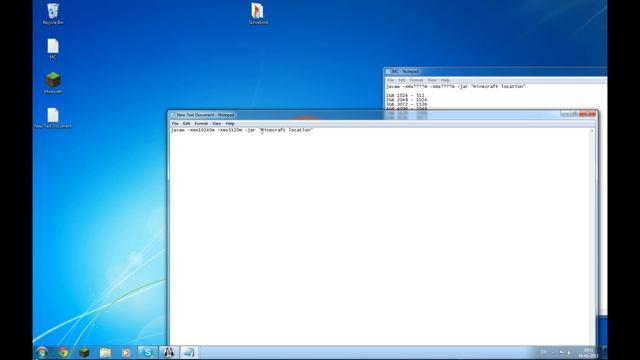Minimize the New Text Document Notepad window
The image size is (640, 360).
pos(565,114)
